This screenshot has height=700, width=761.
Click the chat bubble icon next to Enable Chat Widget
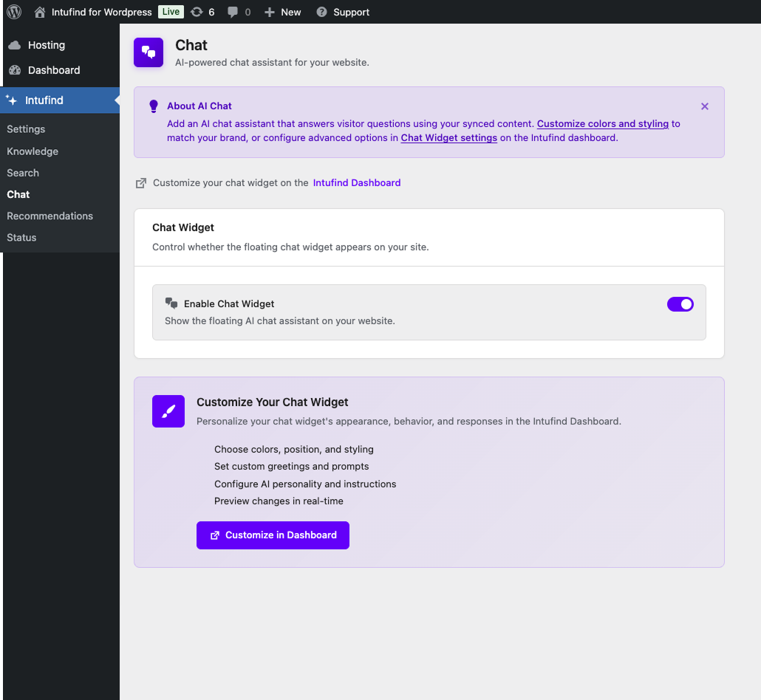pos(171,303)
